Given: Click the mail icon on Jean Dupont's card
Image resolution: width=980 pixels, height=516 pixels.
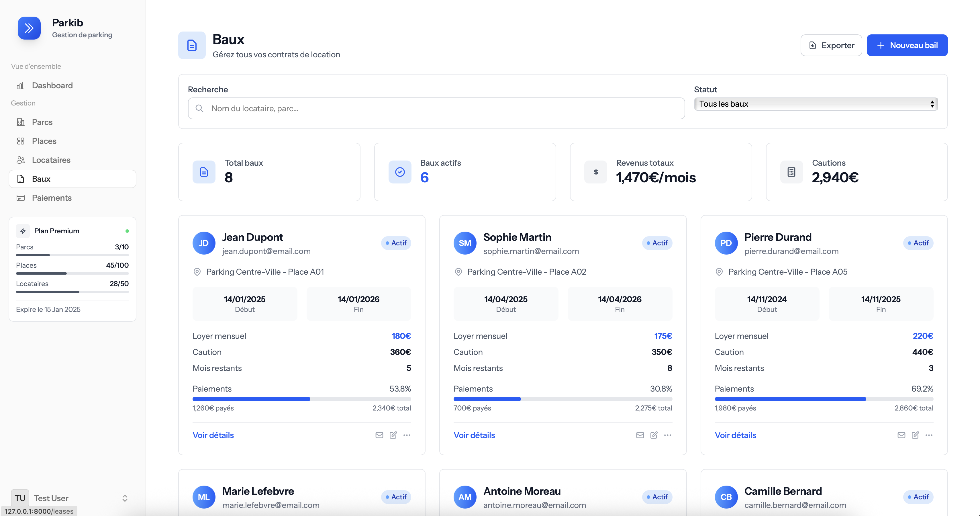Looking at the screenshot, I should click(379, 435).
